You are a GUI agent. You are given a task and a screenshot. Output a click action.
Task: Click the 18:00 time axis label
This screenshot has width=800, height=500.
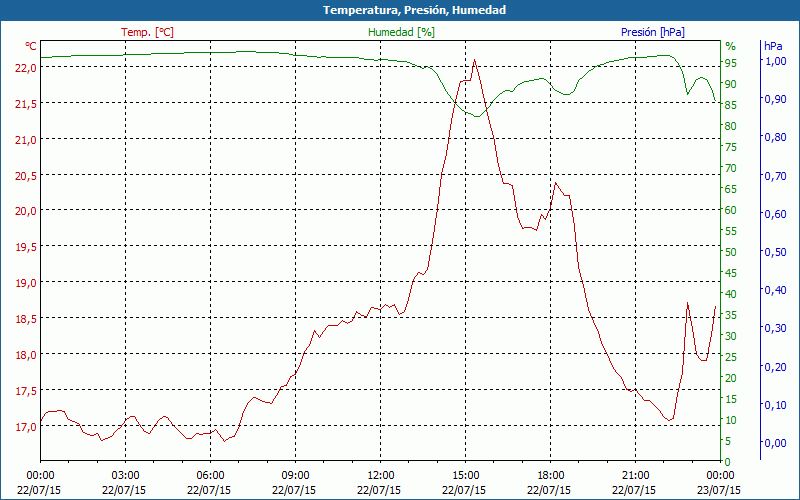(550, 475)
